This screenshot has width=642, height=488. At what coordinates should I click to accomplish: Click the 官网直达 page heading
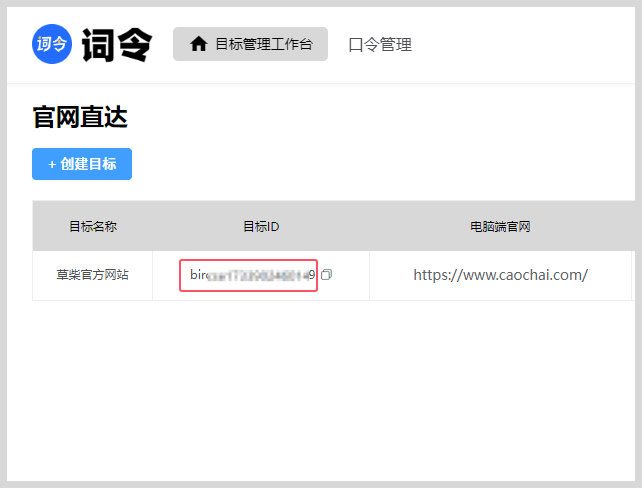pyautogui.click(x=80, y=117)
